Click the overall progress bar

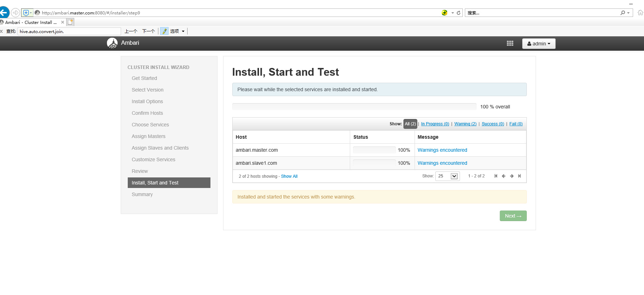point(354,107)
